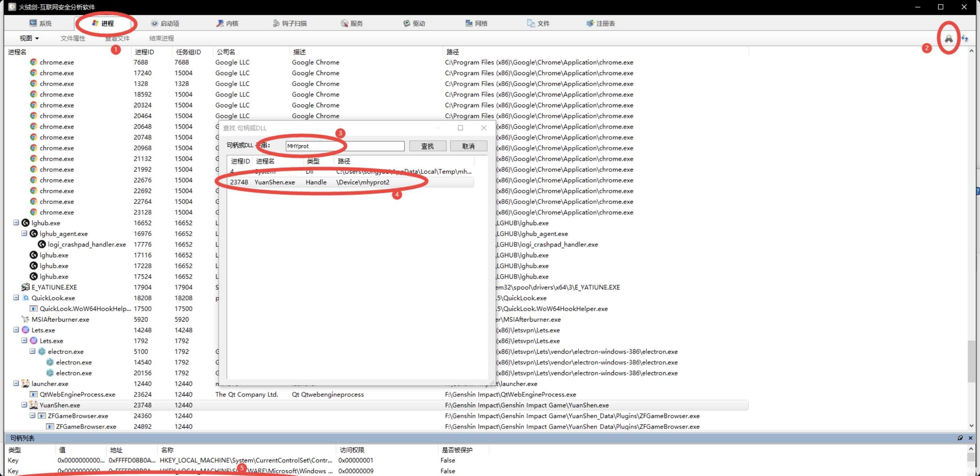Open the 进程 tab
The image size is (980, 476).
[103, 23]
